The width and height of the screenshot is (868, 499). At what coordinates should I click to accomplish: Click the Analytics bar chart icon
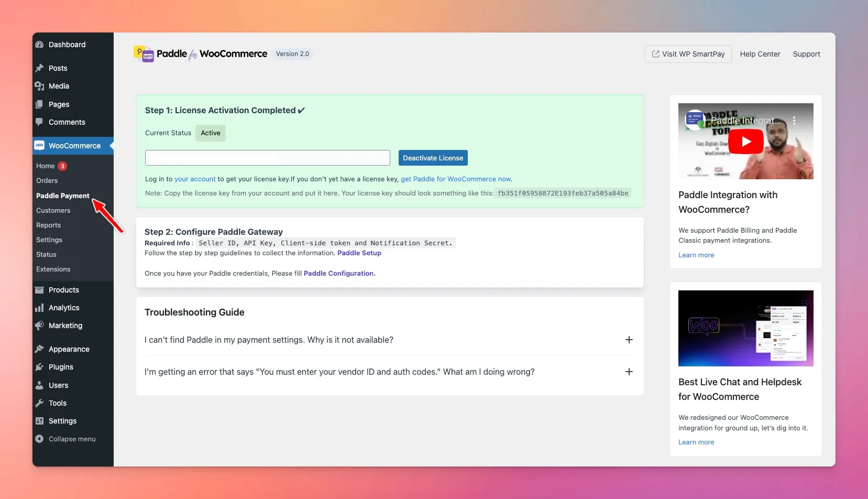39,308
